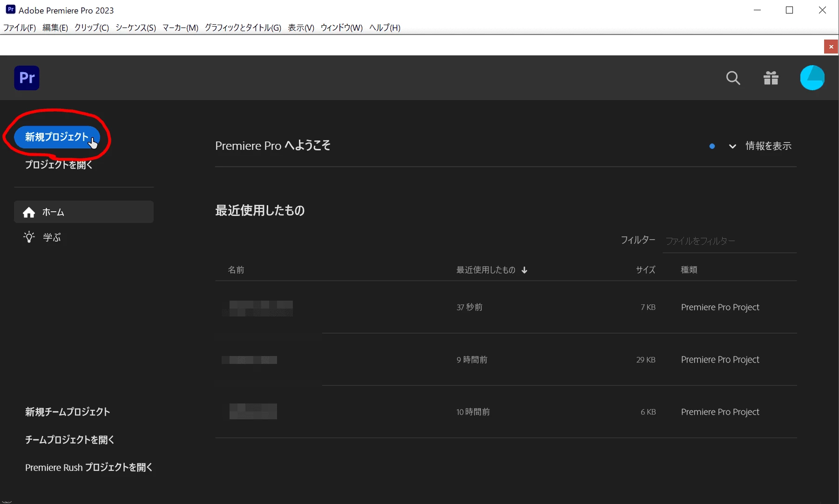Viewport: 839px width, 504px height.
Task: Click the 最近使用したもの section heading
Action: tap(260, 210)
